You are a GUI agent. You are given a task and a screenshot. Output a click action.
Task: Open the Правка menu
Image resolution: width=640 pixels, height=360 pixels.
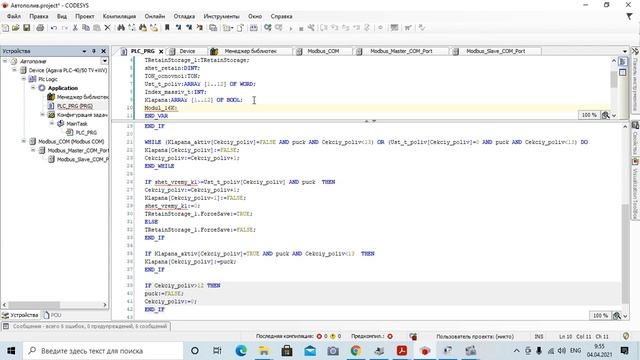click(39, 16)
